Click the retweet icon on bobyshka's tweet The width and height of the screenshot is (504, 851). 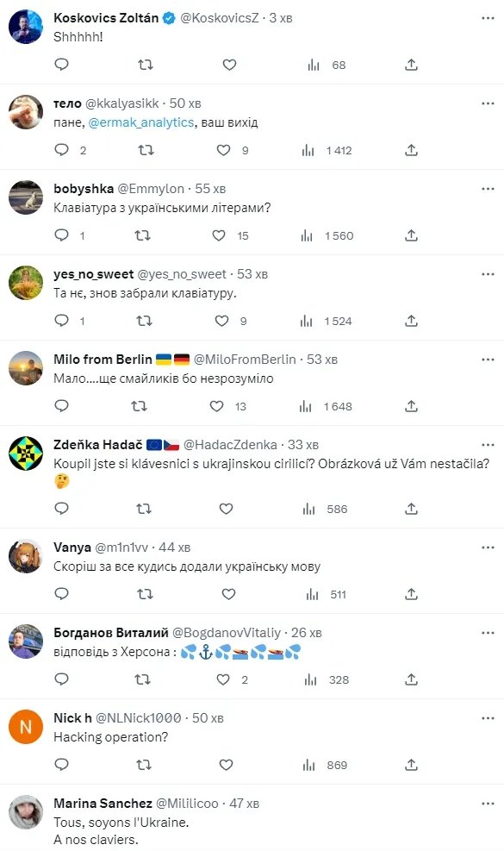145,235
